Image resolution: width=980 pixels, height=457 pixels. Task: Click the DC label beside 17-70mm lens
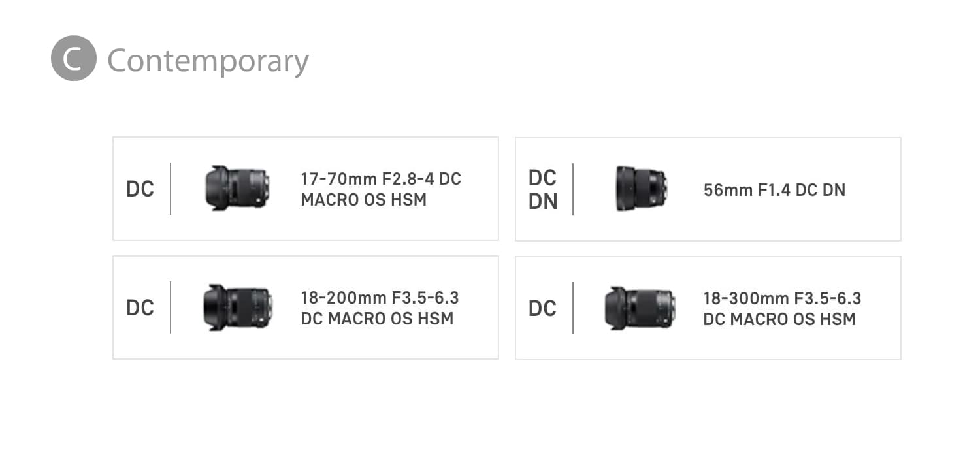click(x=140, y=189)
